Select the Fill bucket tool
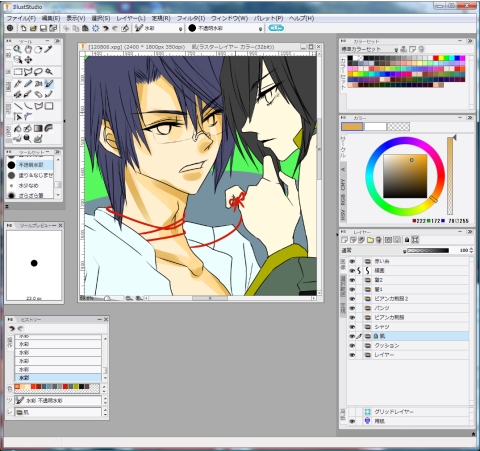The image size is (480, 451). (18, 128)
